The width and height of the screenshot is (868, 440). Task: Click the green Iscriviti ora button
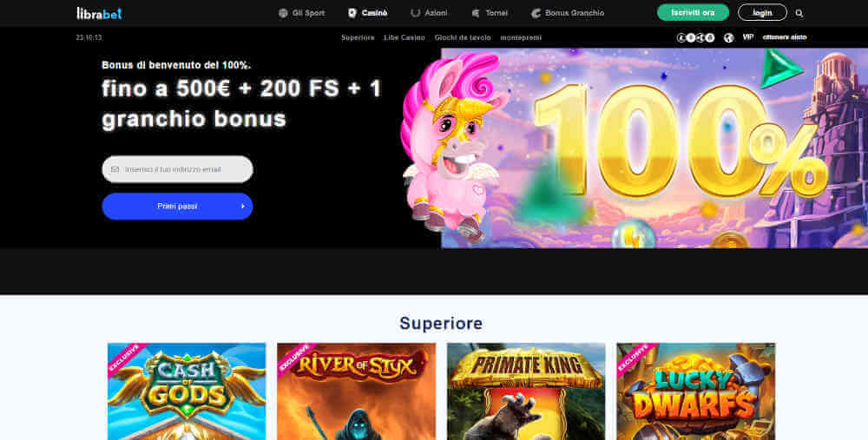693,12
